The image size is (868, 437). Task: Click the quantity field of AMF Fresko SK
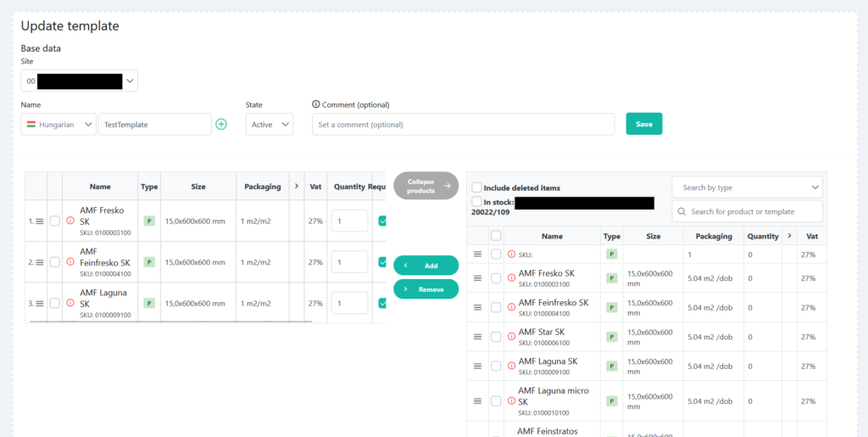[349, 221]
